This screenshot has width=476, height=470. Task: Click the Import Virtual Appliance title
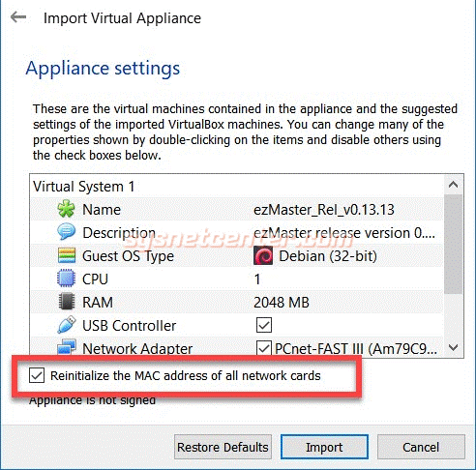[x=122, y=18]
